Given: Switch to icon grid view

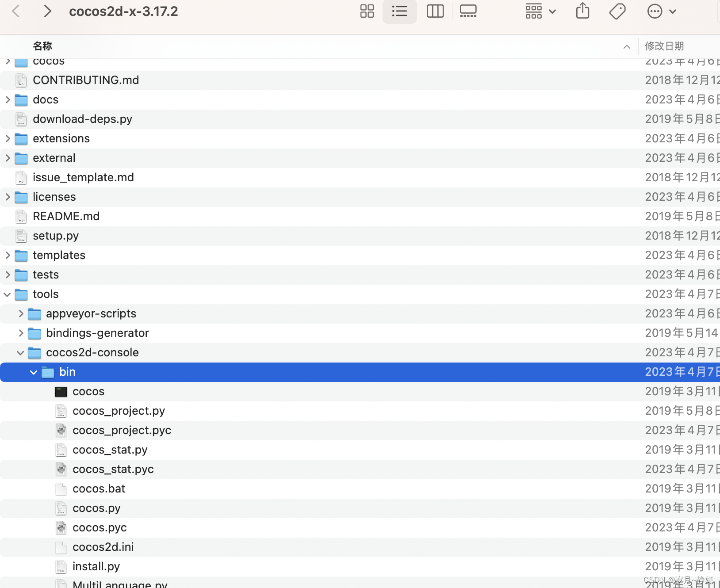Looking at the screenshot, I should [x=367, y=11].
